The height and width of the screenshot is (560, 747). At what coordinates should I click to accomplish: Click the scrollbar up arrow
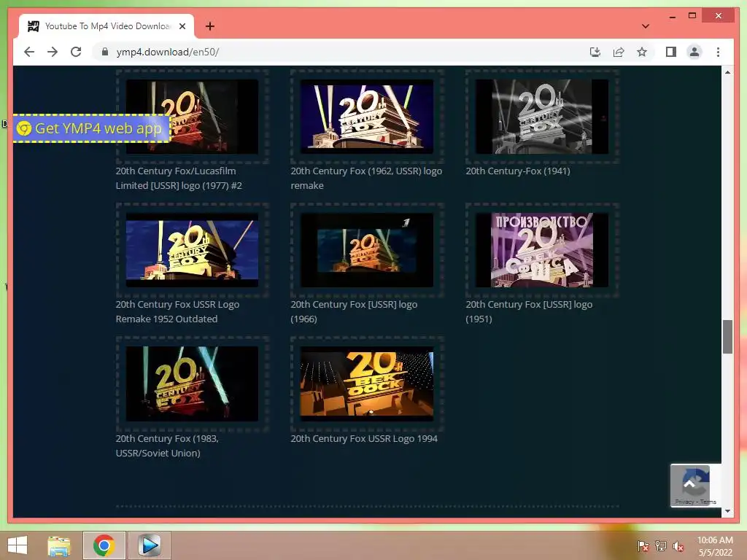(x=727, y=72)
